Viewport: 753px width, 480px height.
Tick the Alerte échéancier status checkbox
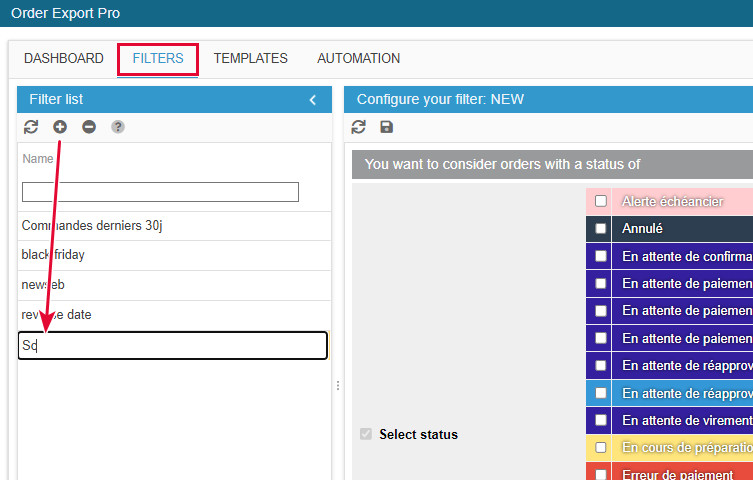coord(601,201)
